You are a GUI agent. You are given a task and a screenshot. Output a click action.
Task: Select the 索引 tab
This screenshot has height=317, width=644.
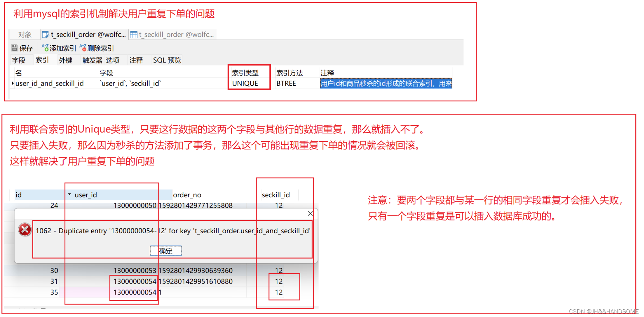(x=42, y=60)
